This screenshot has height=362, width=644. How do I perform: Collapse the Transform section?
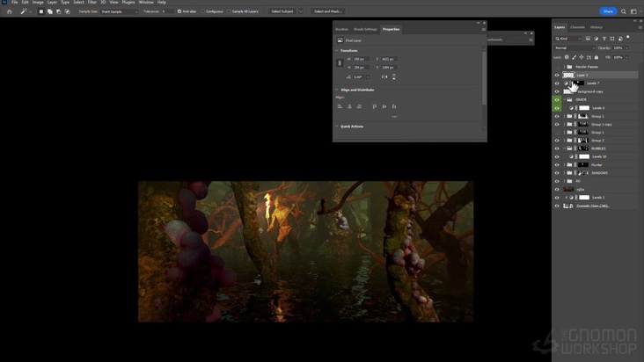pos(337,50)
